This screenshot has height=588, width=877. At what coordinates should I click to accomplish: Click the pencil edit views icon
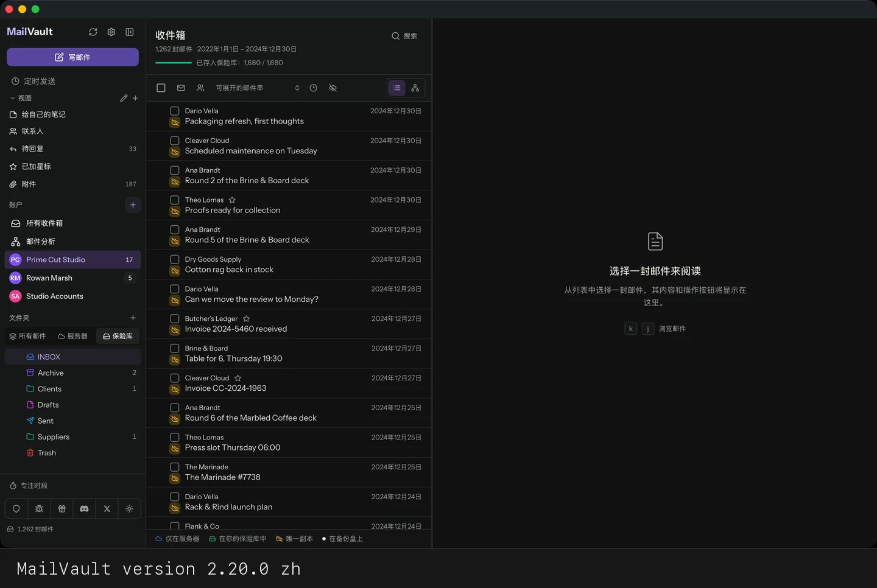124,98
